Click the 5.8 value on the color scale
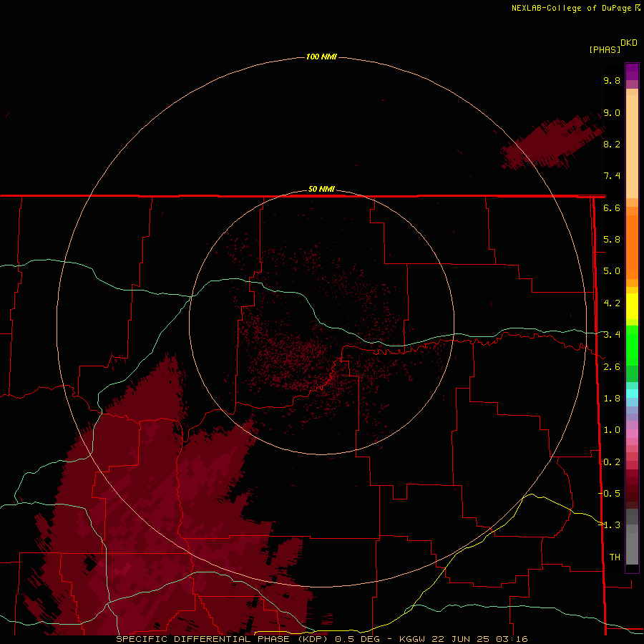Screen dimensions: 644x644 tap(612, 240)
